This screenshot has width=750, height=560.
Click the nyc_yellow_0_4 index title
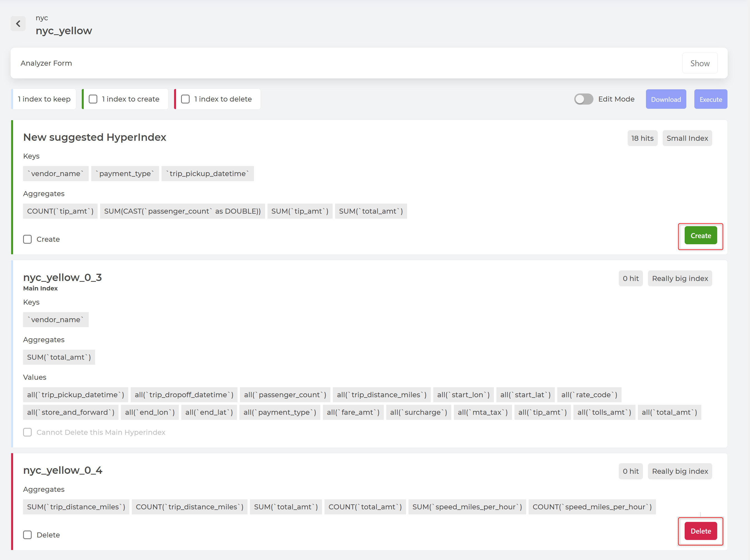pos(63,470)
